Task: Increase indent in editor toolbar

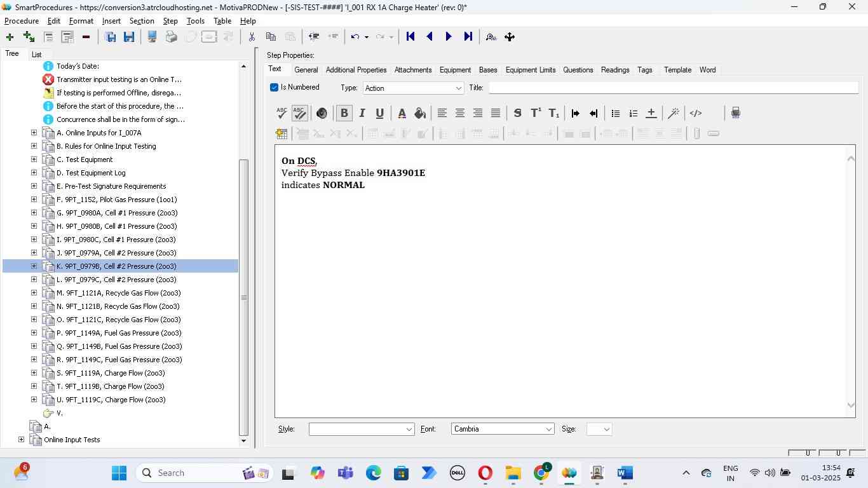Action: point(576,113)
